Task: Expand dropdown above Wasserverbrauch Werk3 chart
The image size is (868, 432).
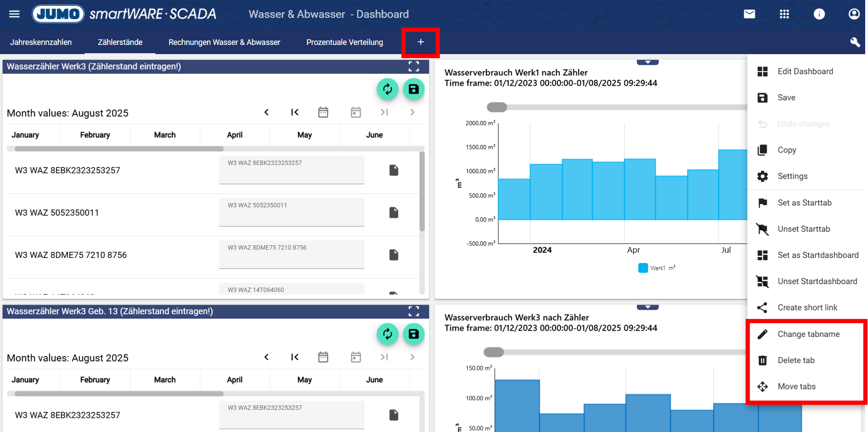Action: [x=647, y=307]
